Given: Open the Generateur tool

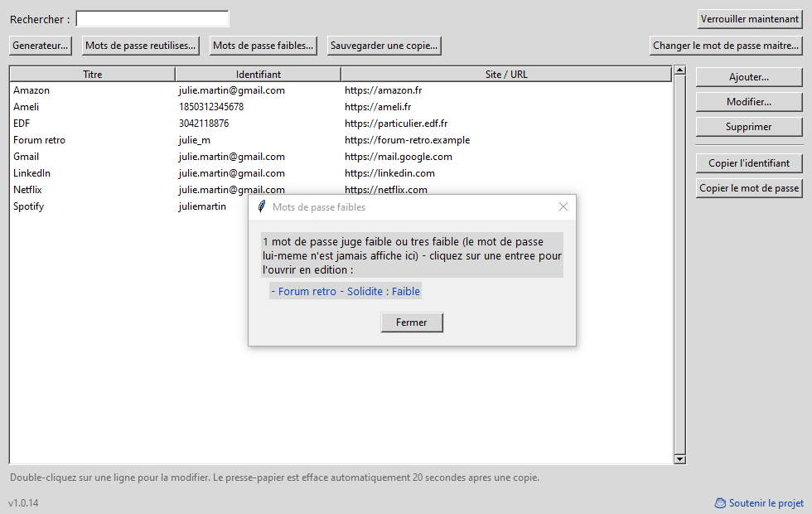Looking at the screenshot, I should [x=41, y=46].
